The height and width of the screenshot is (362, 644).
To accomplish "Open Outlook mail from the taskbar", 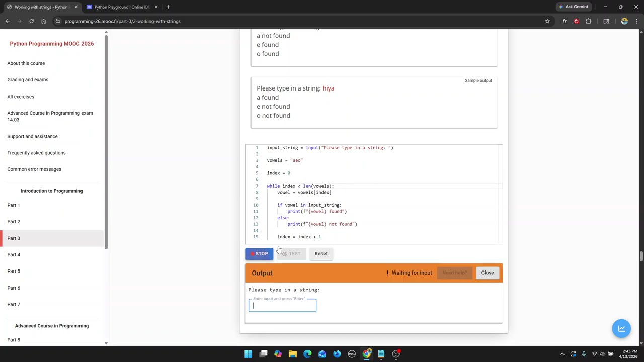I will tap(322, 354).
